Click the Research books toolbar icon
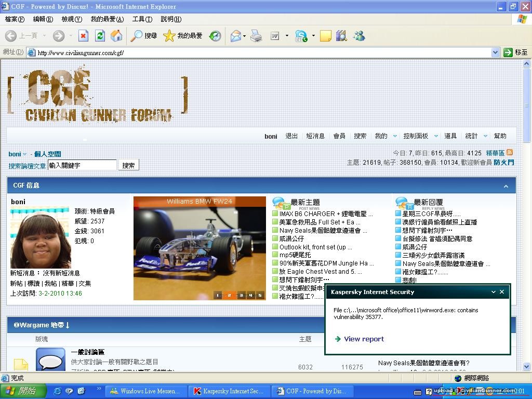Screen dimensions: 532x399 pos(341,36)
